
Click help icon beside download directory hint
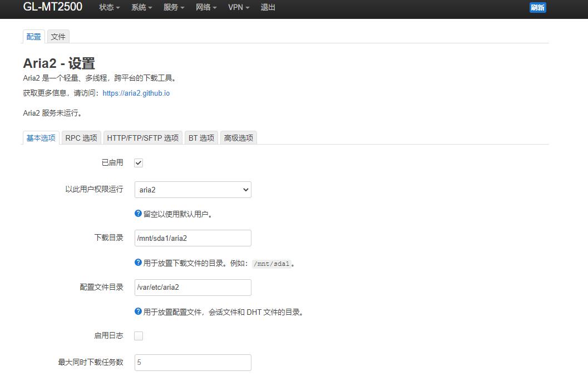[x=137, y=264]
